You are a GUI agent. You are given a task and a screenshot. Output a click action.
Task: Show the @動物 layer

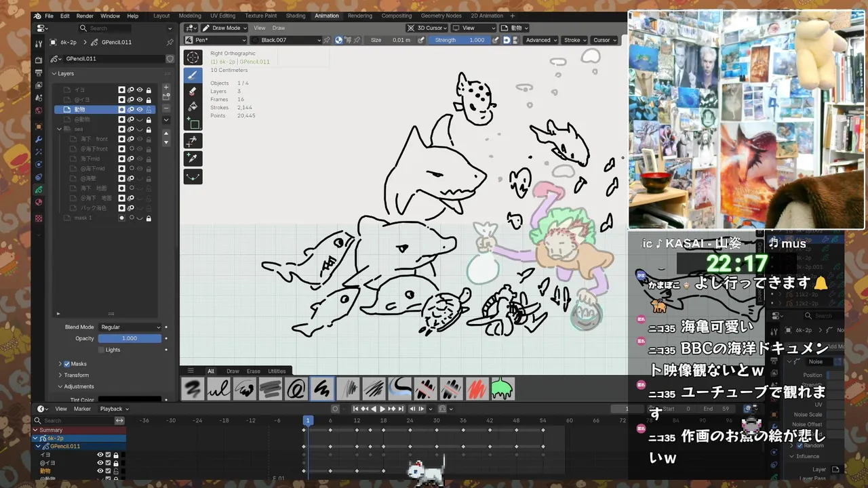[140, 119]
